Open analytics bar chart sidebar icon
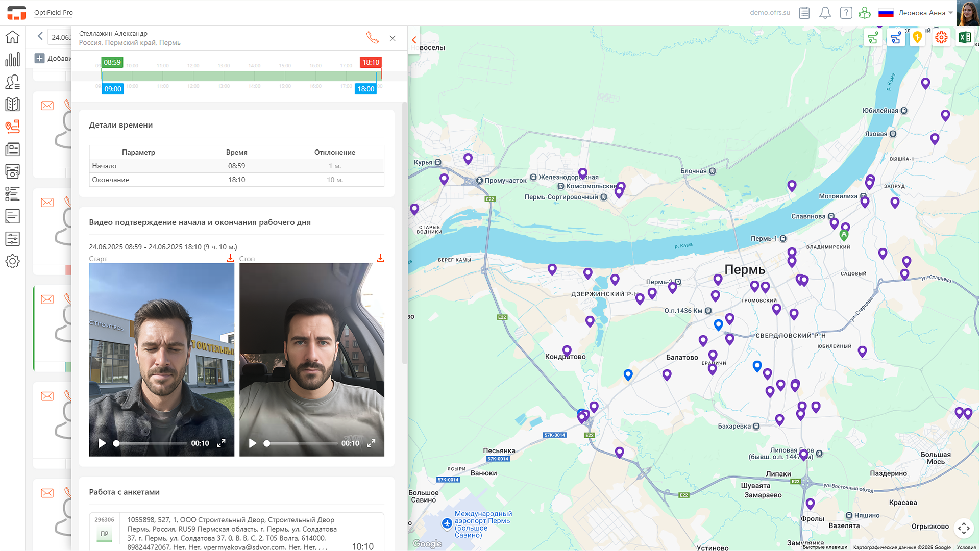Image resolution: width=980 pixels, height=551 pixels. (12, 60)
